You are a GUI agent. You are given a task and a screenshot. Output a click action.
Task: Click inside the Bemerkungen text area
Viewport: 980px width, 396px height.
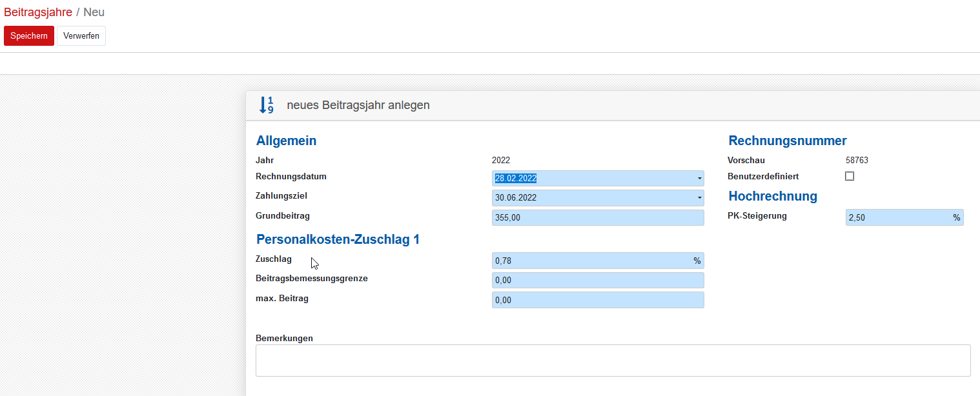(x=613, y=360)
